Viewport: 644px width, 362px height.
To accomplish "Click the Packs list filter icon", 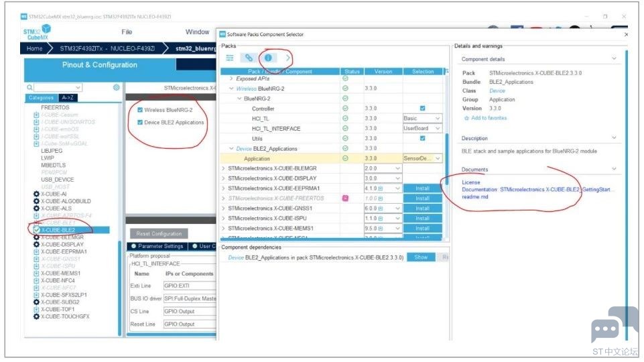I will coord(230,58).
